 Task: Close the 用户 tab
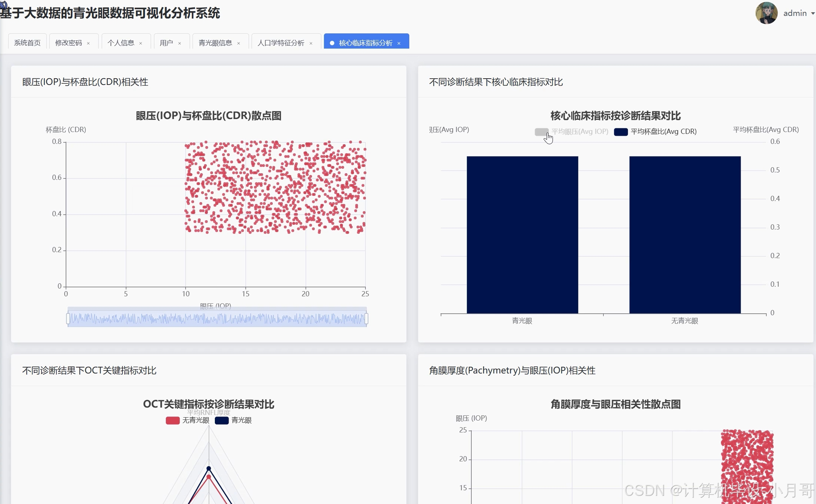(180, 43)
